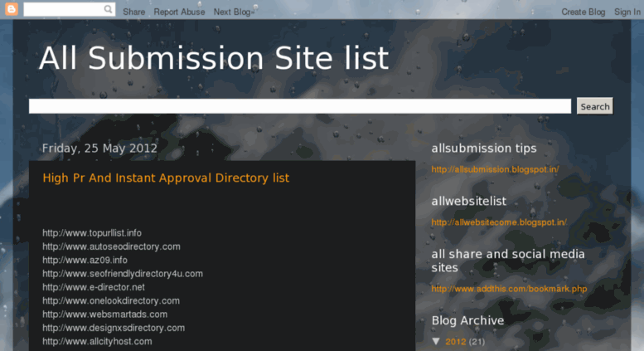This screenshot has height=351, width=644.
Task: Open post High Pr And Instant Approval Directory list
Action: pos(166,178)
